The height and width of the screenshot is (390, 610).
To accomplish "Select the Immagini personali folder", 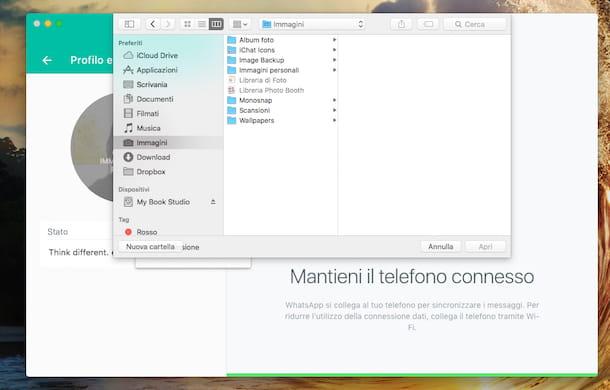I will coord(282,70).
